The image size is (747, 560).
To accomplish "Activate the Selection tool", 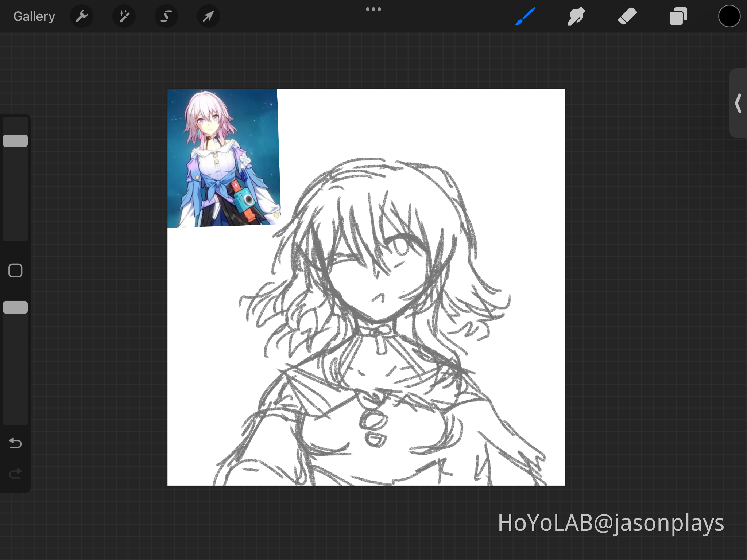I will coord(166,16).
